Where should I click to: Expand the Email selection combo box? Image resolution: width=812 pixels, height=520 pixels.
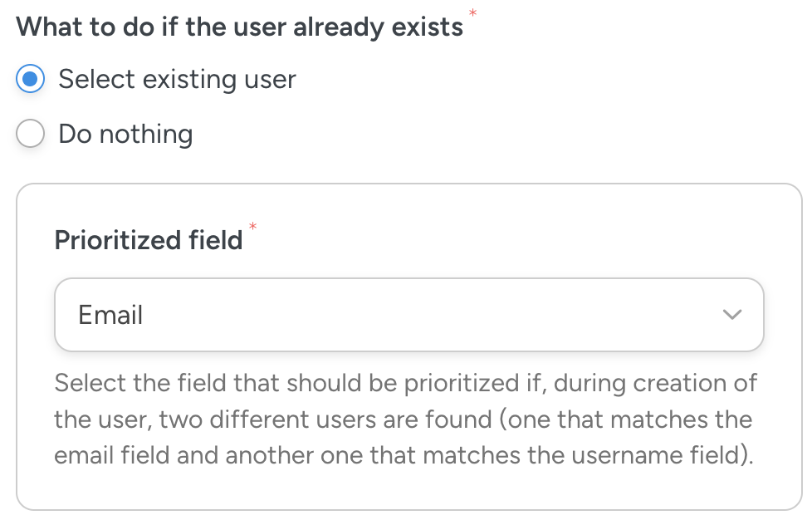(x=408, y=314)
